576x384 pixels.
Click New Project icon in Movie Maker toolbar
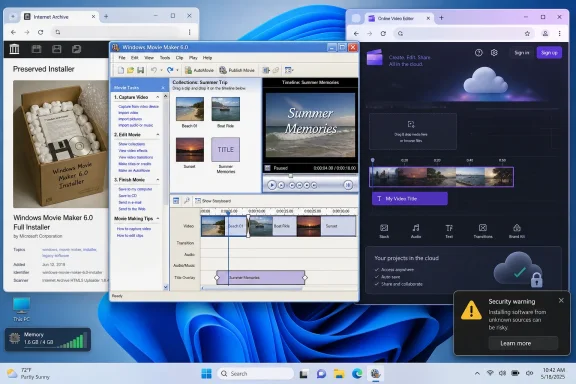click(120, 70)
